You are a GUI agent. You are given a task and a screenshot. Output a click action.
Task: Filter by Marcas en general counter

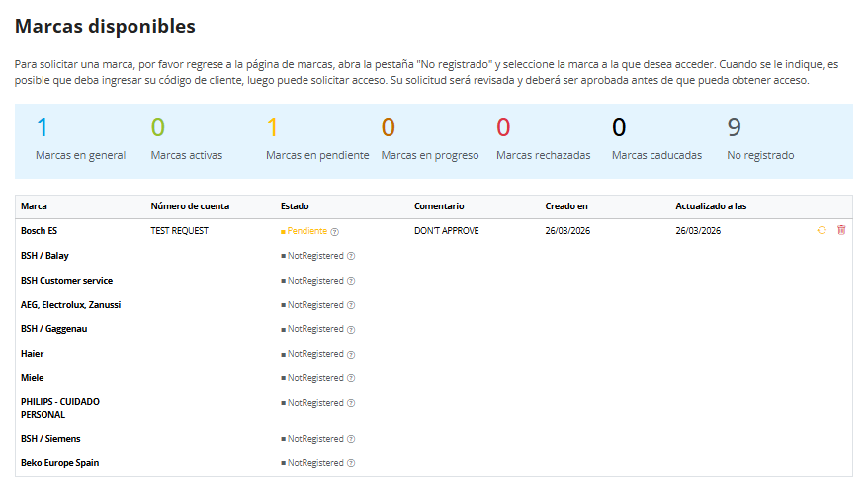pyautogui.click(x=81, y=138)
